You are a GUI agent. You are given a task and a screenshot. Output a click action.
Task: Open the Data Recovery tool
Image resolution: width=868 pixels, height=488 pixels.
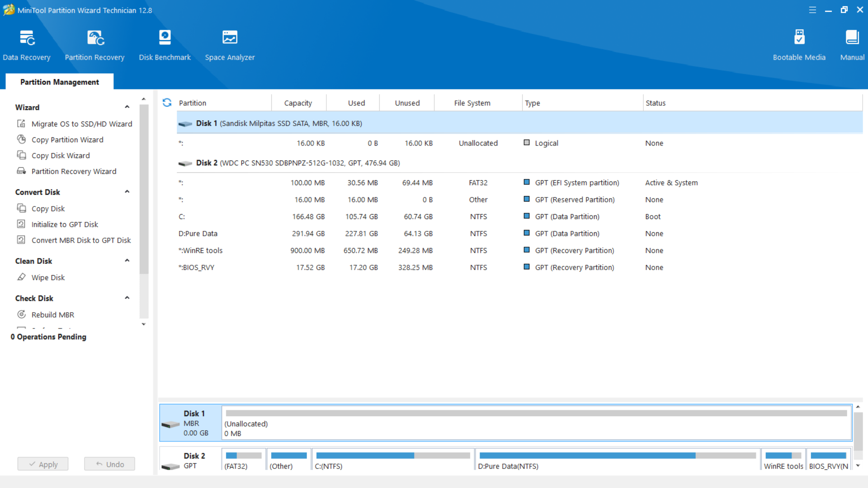pos(27,45)
